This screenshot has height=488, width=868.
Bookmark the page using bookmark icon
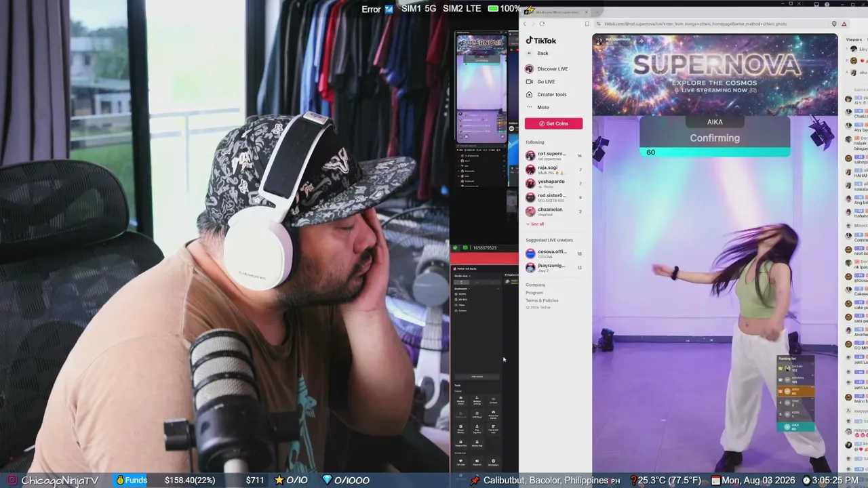(x=587, y=24)
